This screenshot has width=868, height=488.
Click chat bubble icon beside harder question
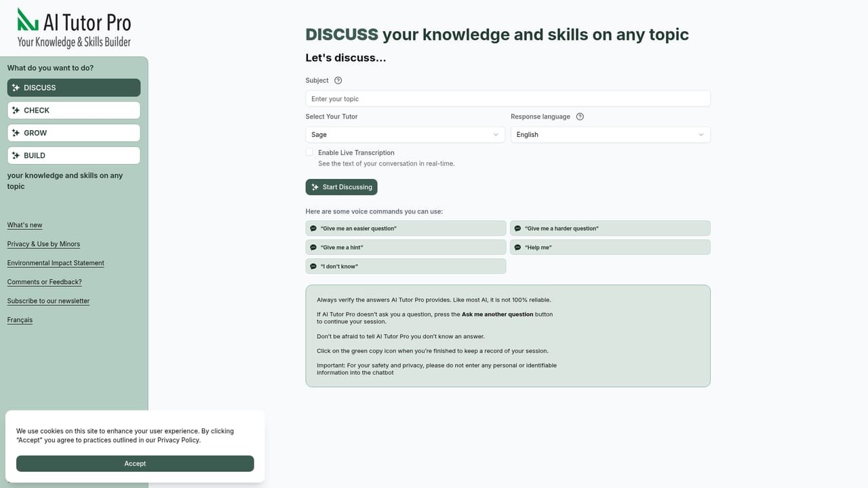tap(517, 228)
